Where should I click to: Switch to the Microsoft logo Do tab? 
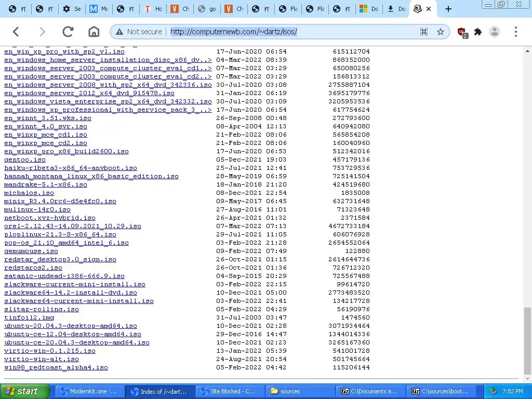(369, 9)
